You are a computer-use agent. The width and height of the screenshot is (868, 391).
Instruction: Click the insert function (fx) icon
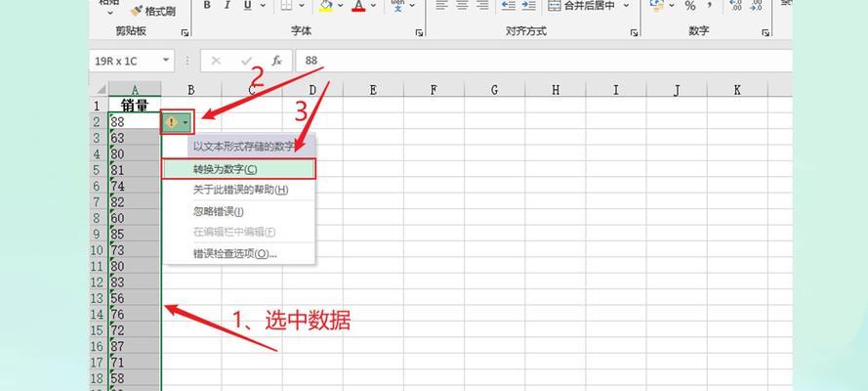(276, 61)
